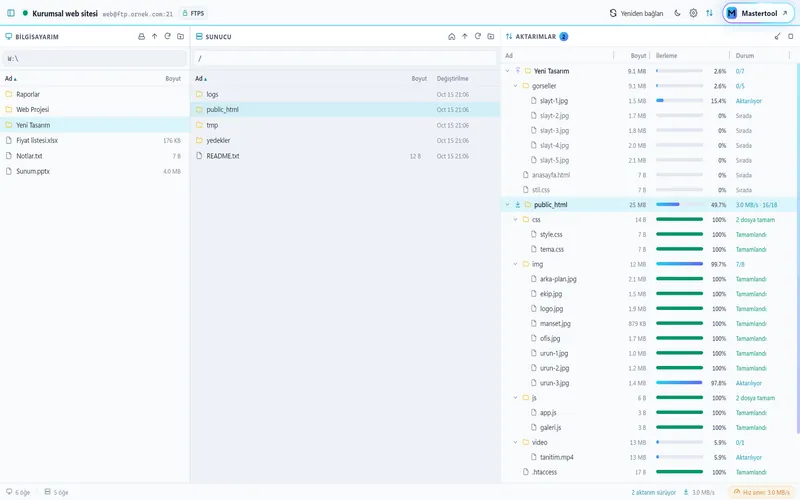Image resolution: width=800 pixels, height=500 pixels.
Task: Select the anasayfa.html transfer row
Action: click(x=649, y=175)
